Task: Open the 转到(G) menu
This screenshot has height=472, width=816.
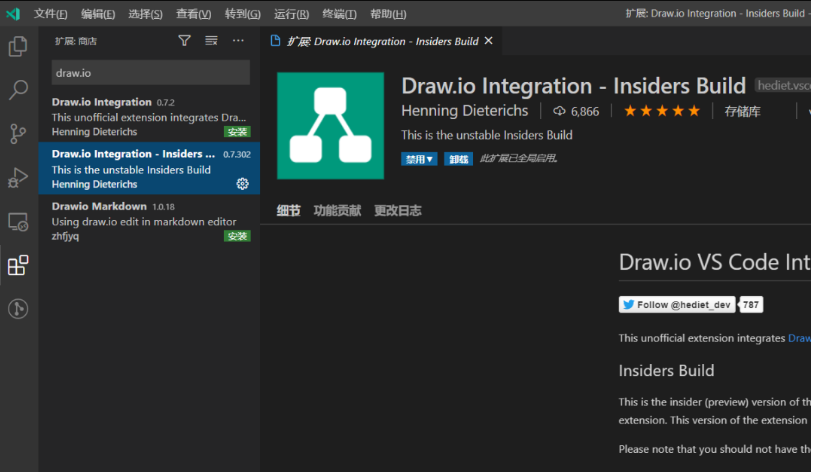Action: pyautogui.click(x=243, y=14)
